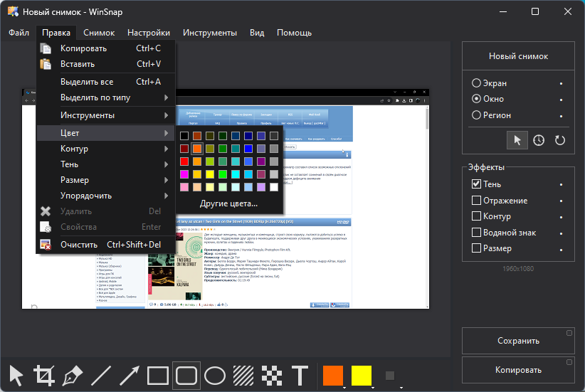The image size is (585, 392).
Task: Click the small corner box on Сохранить button
Action: pyautogui.click(x=569, y=333)
